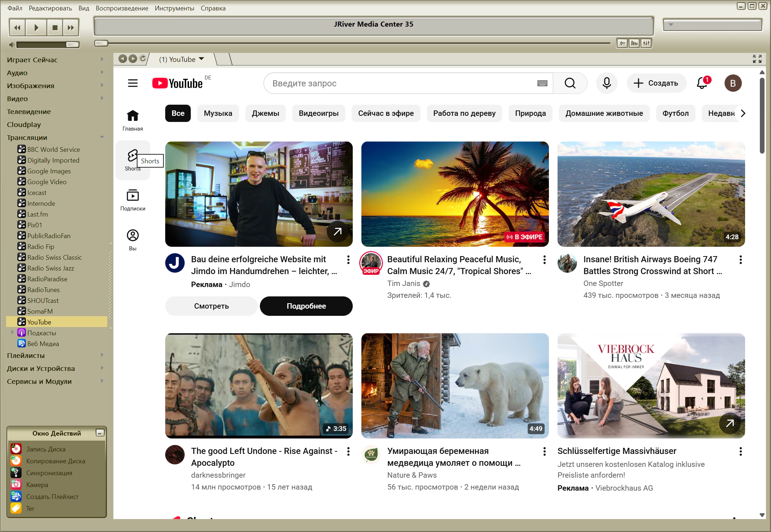This screenshot has height=532, width=771.
Task: Click the Подробнее button
Action: (x=306, y=306)
